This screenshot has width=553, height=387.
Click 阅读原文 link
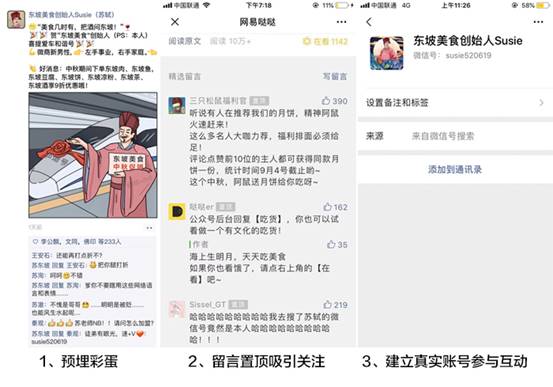click(184, 41)
